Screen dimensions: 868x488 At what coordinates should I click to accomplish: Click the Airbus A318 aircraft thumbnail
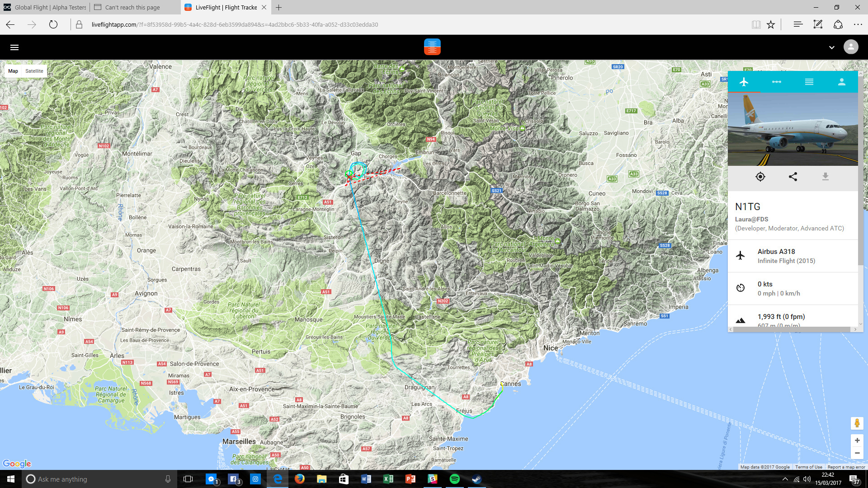793,129
